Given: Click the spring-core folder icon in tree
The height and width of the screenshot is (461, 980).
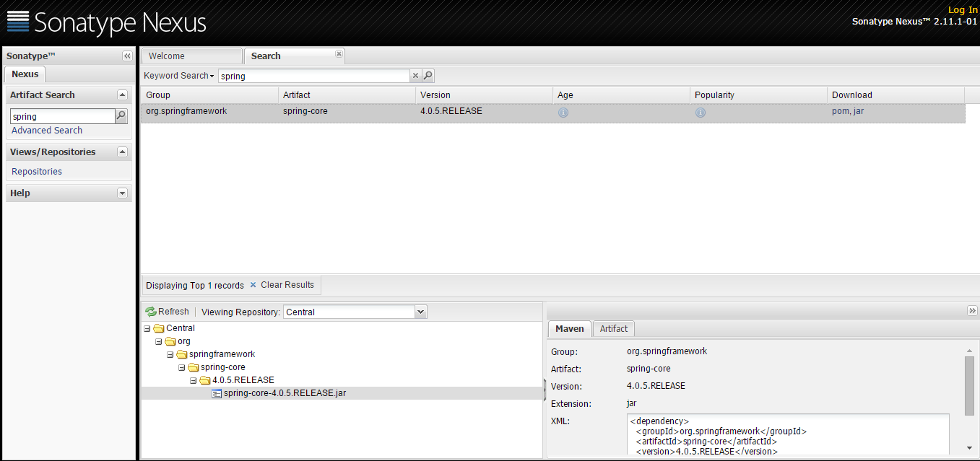Looking at the screenshot, I should [x=194, y=367].
